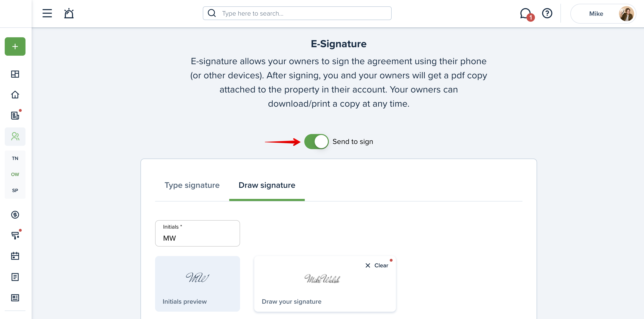Open the Mike profile menu

603,14
